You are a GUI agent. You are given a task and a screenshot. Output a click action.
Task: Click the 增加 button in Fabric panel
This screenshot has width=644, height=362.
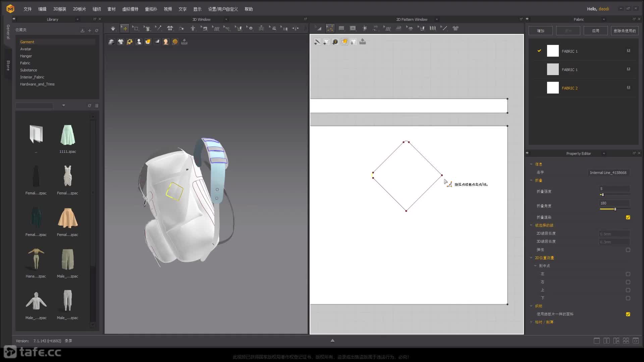pyautogui.click(x=541, y=31)
